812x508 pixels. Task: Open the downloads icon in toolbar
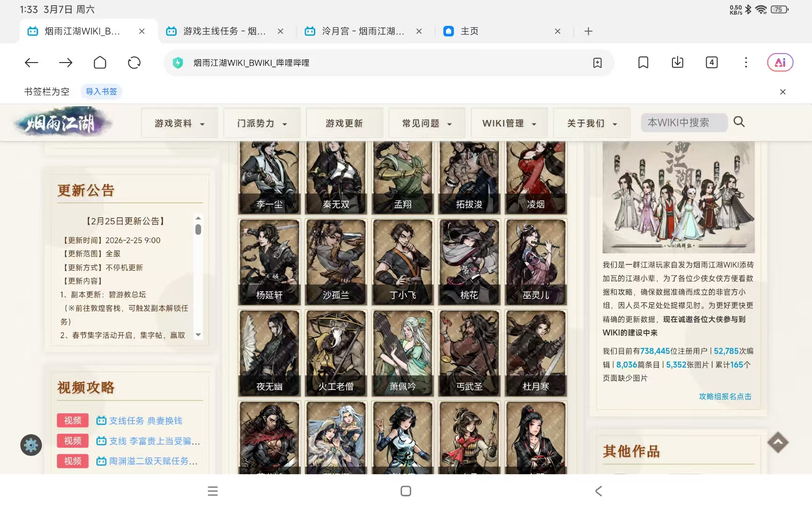[x=678, y=63]
